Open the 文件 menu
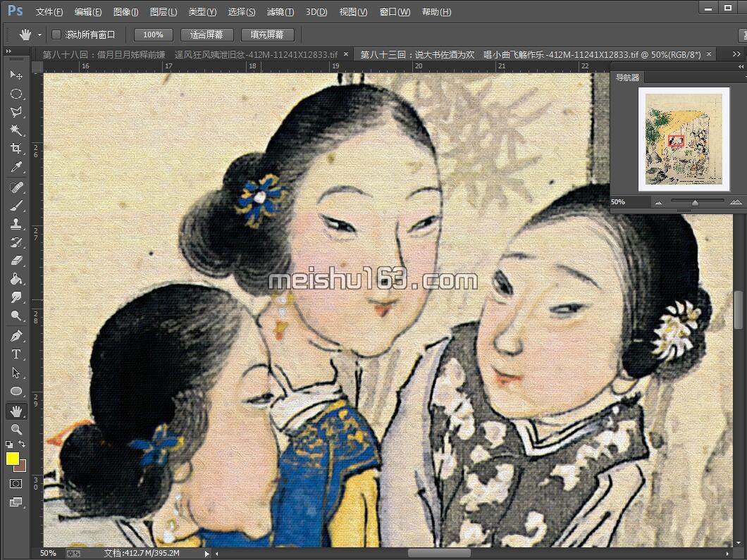This screenshot has height=560, width=747. [x=49, y=11]
